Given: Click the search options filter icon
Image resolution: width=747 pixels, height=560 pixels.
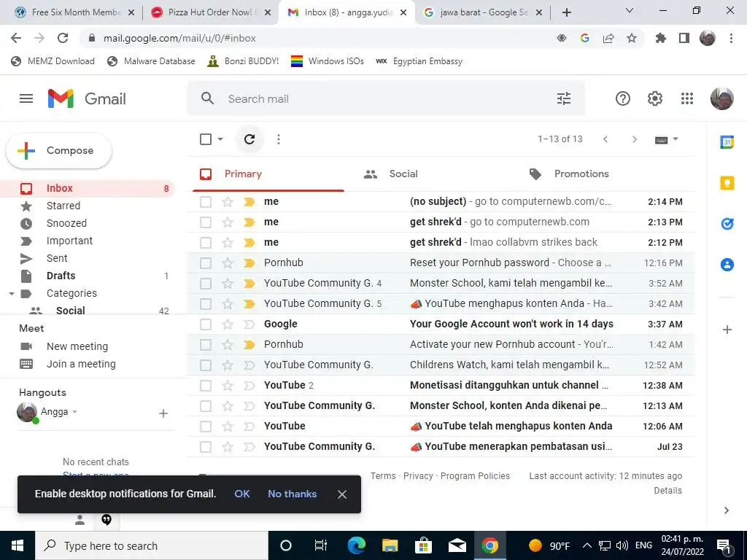Looking at the screenshot, I should [564, 98].
